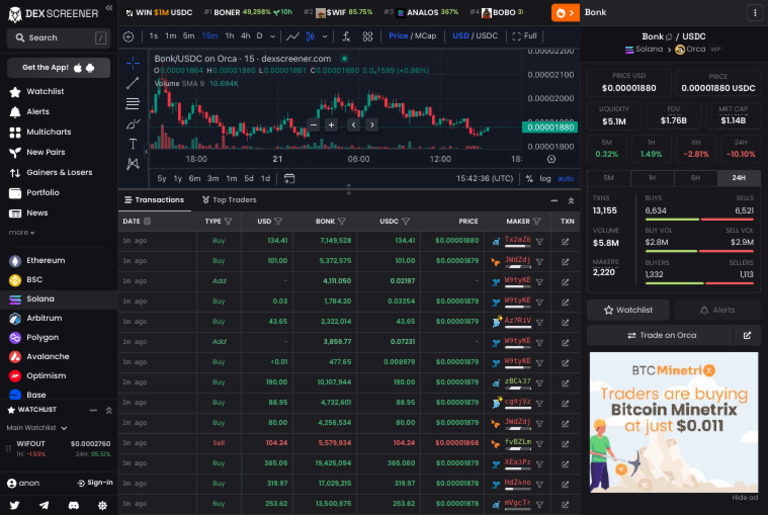
Task: Filter transactions by TYPE column
Action: coord(228,221)
